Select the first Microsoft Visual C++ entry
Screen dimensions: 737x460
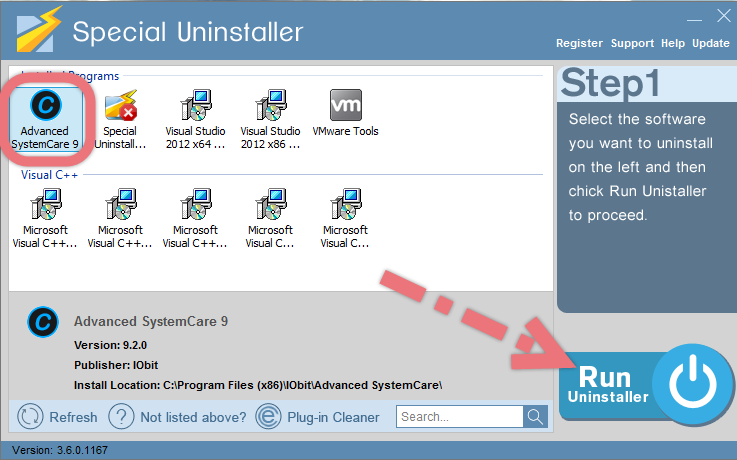pyautogui.click(x=45, y=218)
